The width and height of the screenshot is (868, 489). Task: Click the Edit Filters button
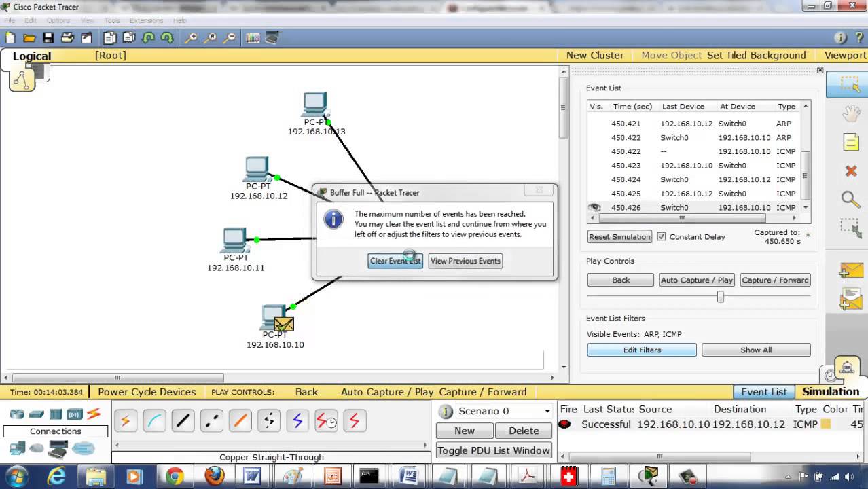(x=642, y=350)
